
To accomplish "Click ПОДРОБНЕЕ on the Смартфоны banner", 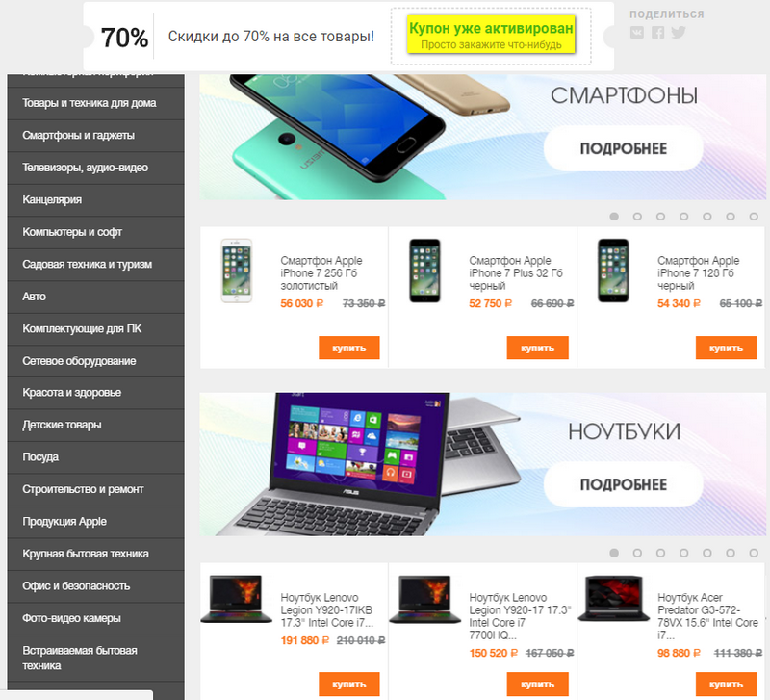I will click(x=623, y=149).
